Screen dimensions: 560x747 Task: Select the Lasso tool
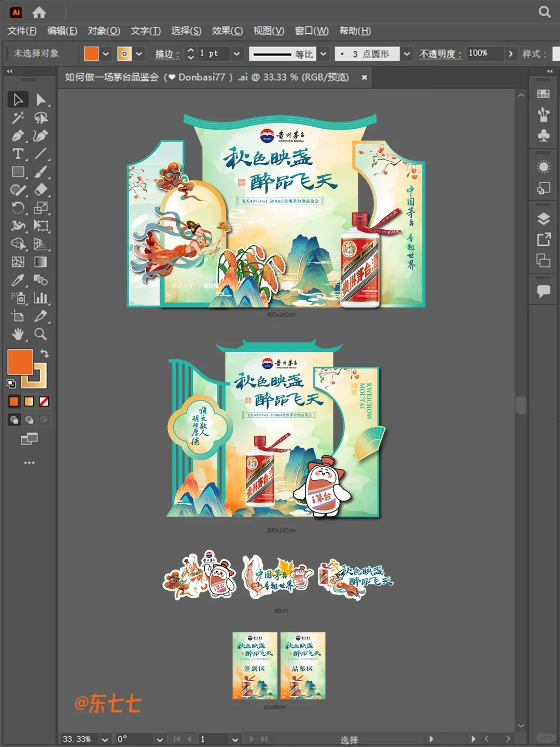pos(41,118)
